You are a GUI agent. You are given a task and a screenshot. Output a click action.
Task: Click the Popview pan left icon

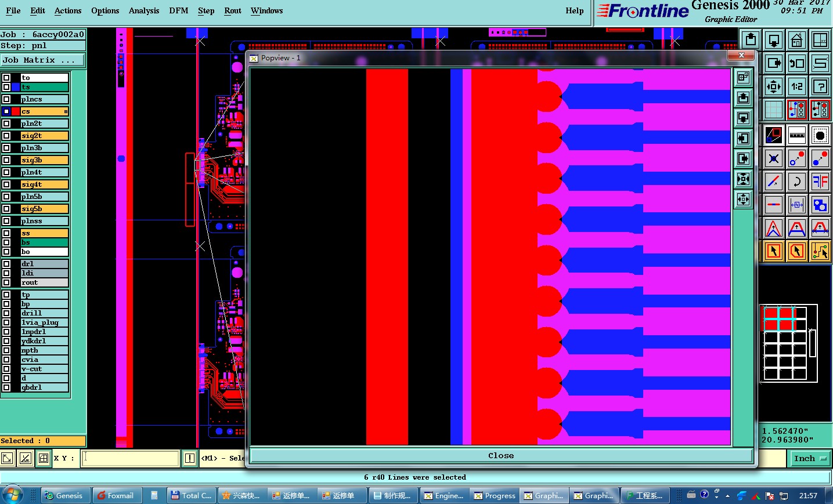coord(744,139)
